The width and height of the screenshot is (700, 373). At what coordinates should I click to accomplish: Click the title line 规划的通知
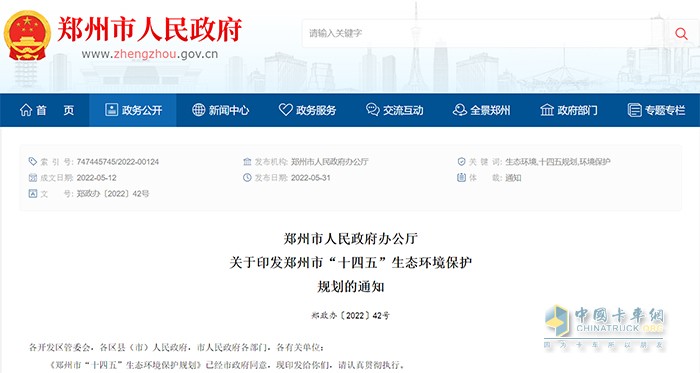tap(350, 286)
